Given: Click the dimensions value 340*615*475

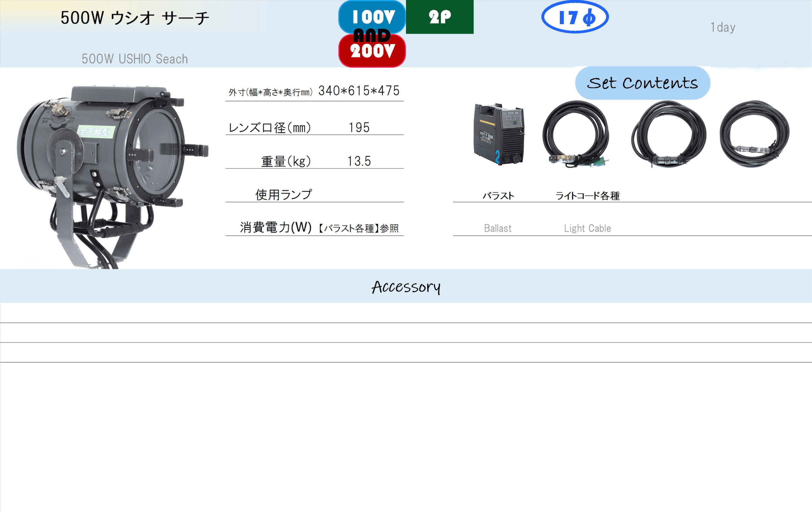Looking at the screenshot, I should click(x=359, y=91).
